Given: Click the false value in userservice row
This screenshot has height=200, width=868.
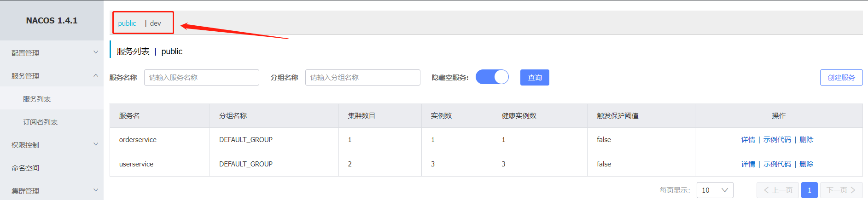Looking at the screenshot, I should (604, 164).
